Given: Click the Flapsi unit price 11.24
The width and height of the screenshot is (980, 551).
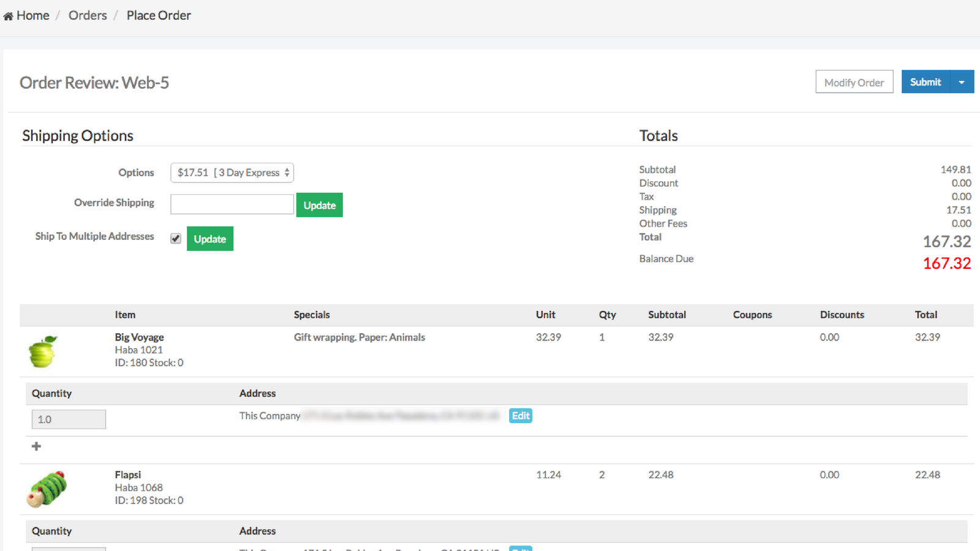Looking at the screenshot, I should [548, 475].
